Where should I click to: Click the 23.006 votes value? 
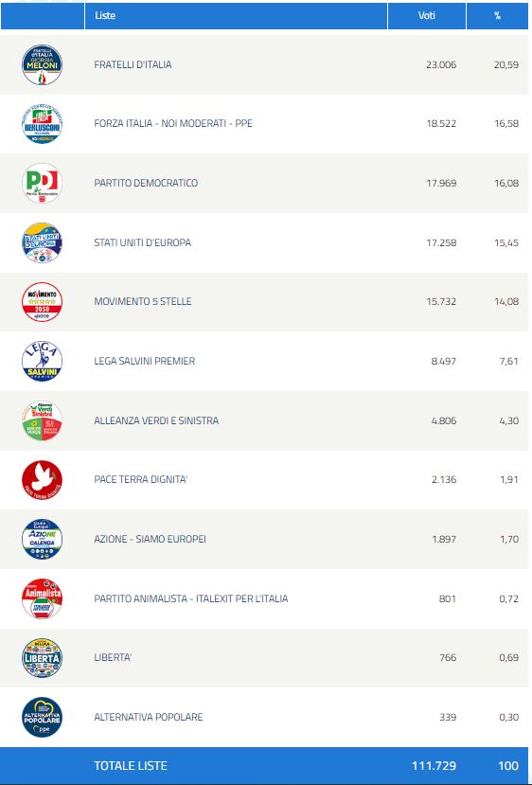click(441, 64)
